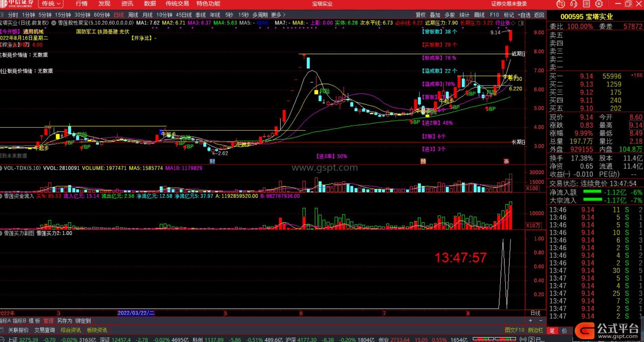Open the 传统交易 menu
This screenshot has height=342, width=644.
177,4
